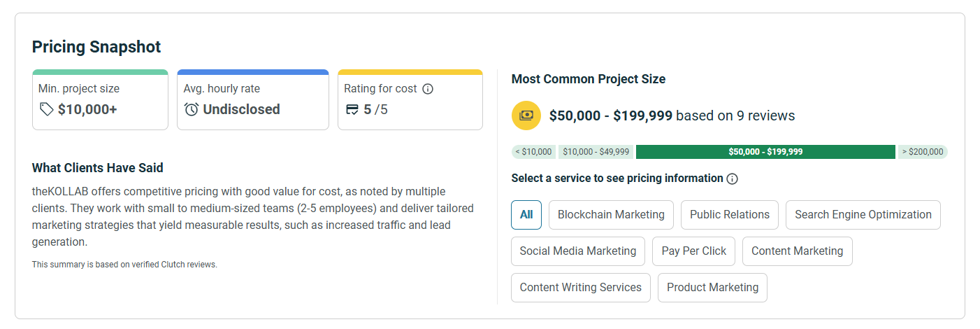
Task: Click the green $50,000 - $199,999 bar segment
Action: point(765,152)
